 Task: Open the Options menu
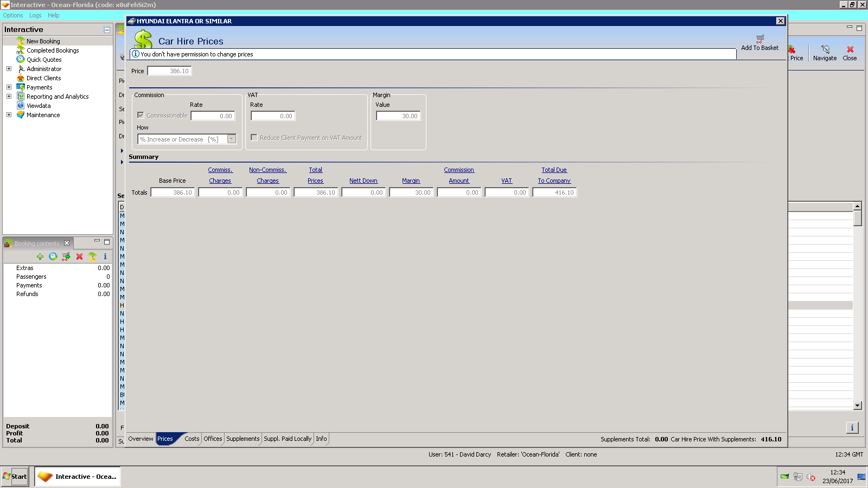coord(13,15)
